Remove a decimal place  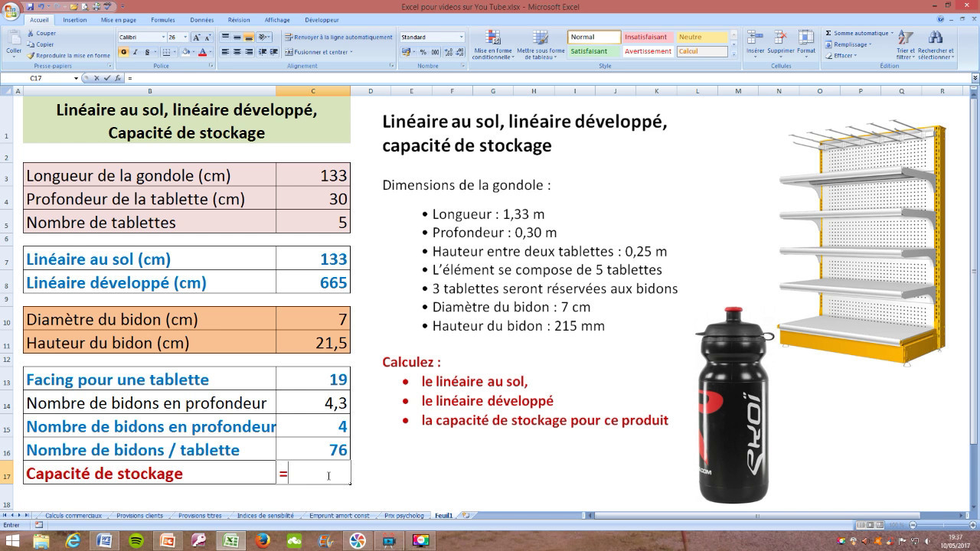459,52
